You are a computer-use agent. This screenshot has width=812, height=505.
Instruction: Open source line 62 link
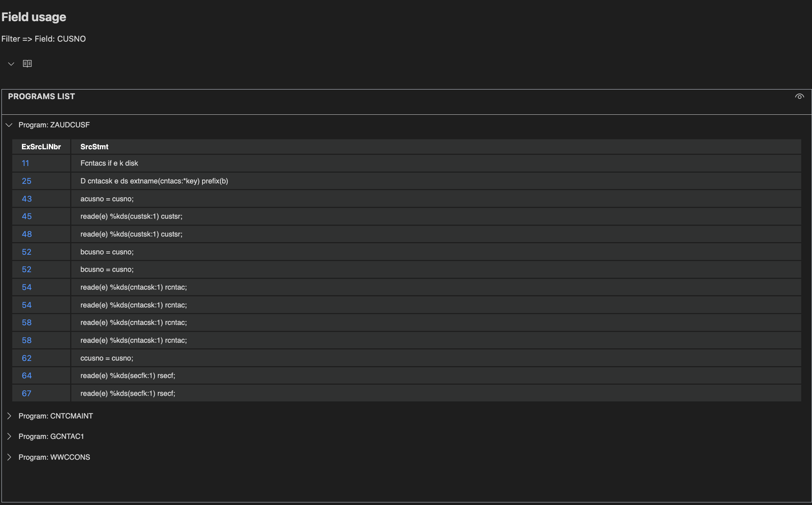26,358
